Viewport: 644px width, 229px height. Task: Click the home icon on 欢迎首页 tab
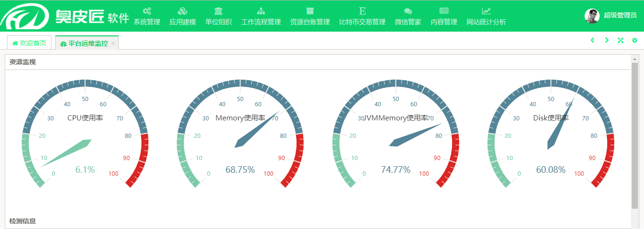click(x=15, y=43)
